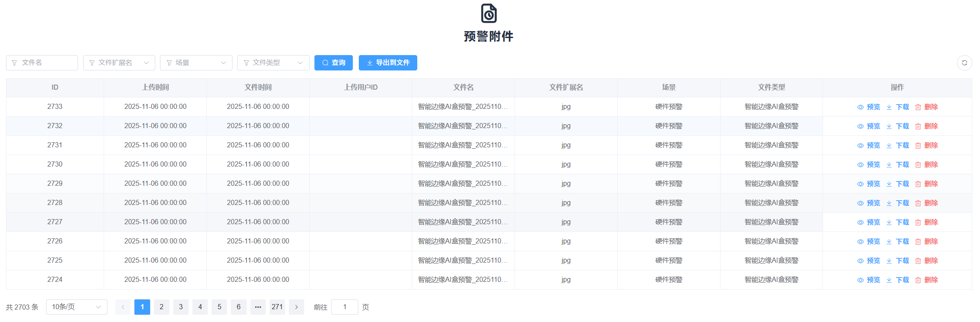Download the attachment for ID 2726

tap(898, 241)
